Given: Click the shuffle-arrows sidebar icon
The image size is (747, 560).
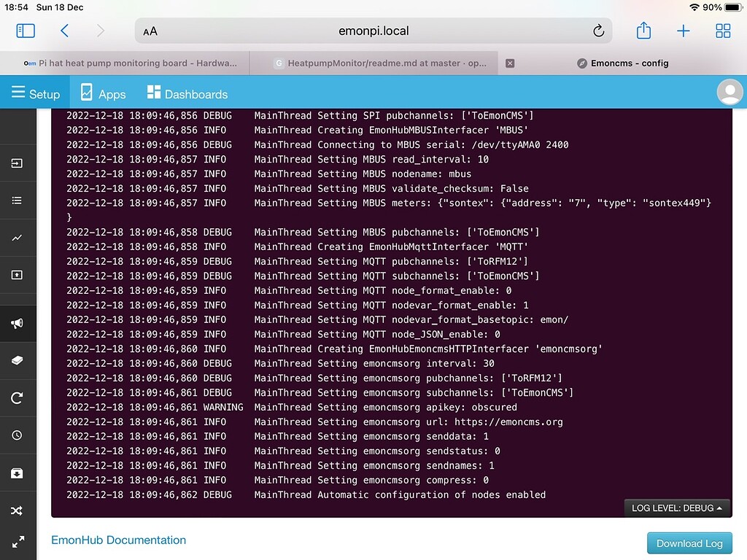Looking at the screenshot, I should tap(17, 511).
